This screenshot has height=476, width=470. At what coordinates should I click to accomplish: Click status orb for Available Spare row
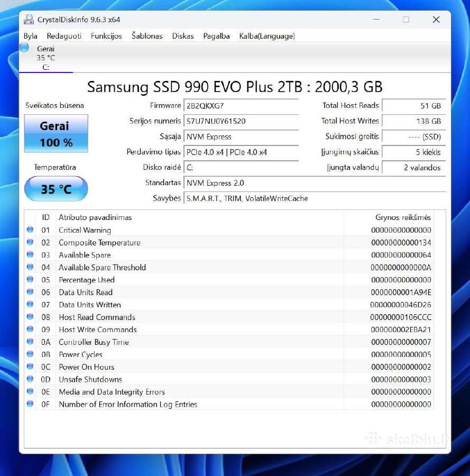[30, 254]
